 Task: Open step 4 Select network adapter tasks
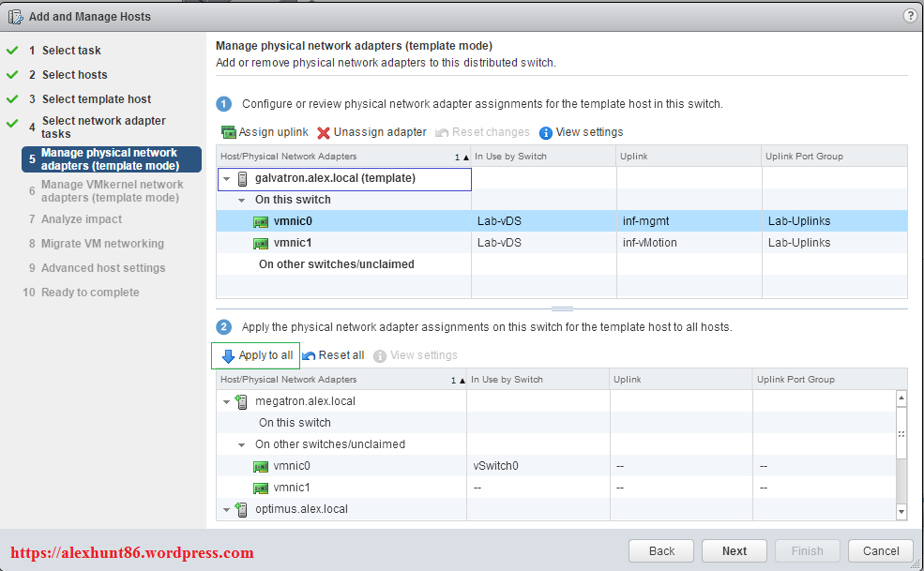point(103,127)
